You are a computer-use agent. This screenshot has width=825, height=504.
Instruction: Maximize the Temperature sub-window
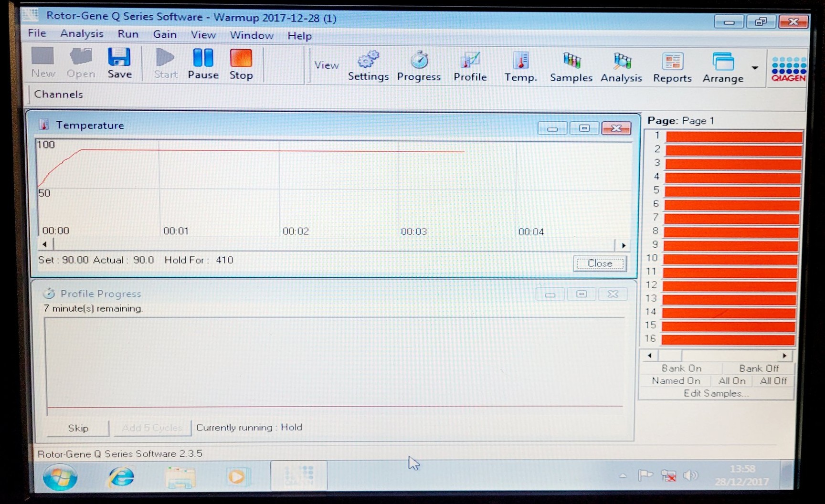[x=584, y=128]
